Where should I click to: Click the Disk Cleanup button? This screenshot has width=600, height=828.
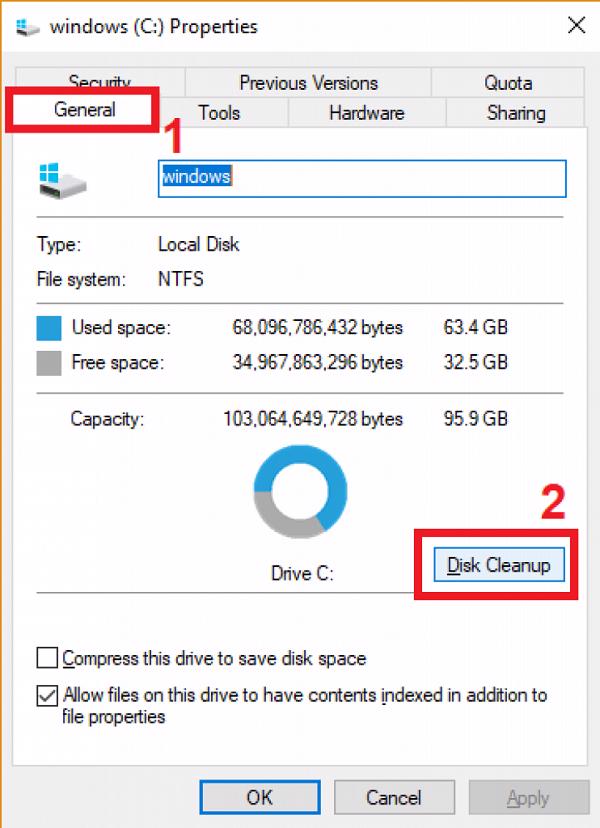pos(499,565)
